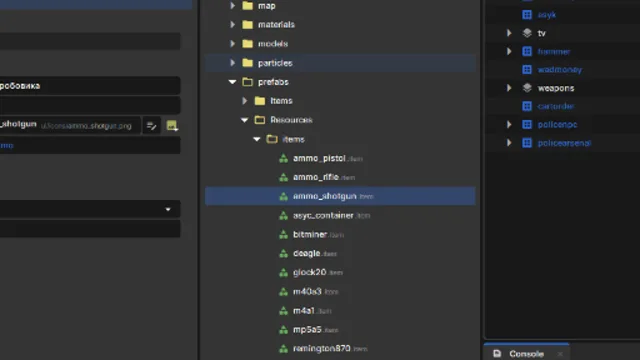Click the glock20 item file icon
This screenshot has width=640, height=360.
(x=283, y=273)
